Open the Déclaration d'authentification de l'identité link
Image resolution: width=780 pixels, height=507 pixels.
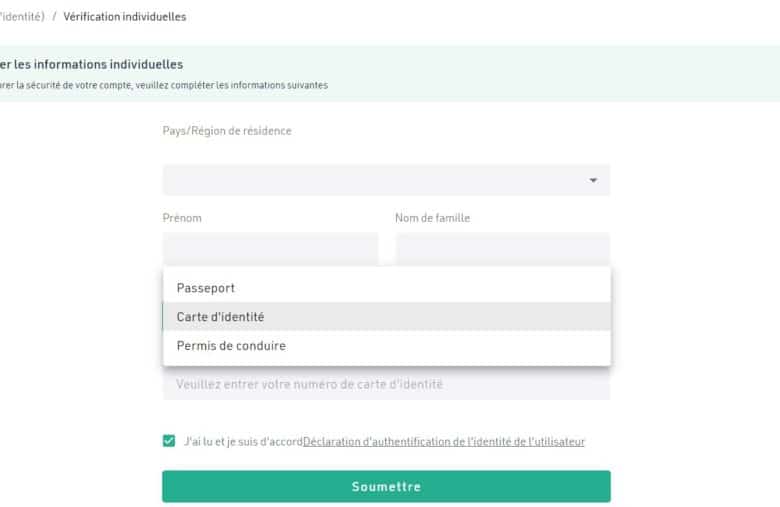[x=444, y=441]
